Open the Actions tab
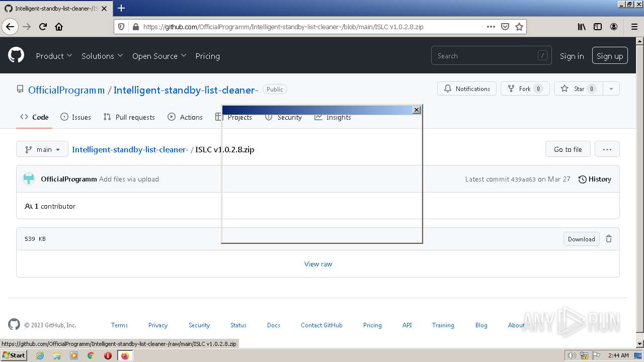This screenshot has width=644, height=362. 185,117
